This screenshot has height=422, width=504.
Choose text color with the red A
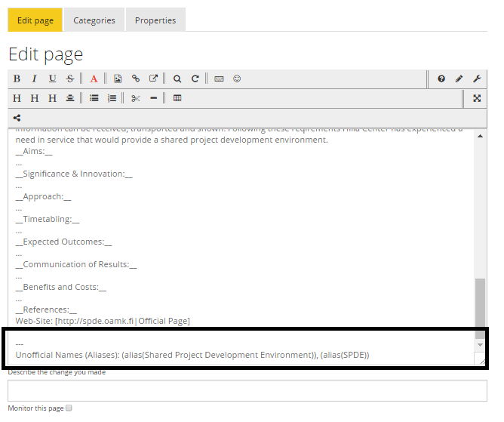point(94,79)
